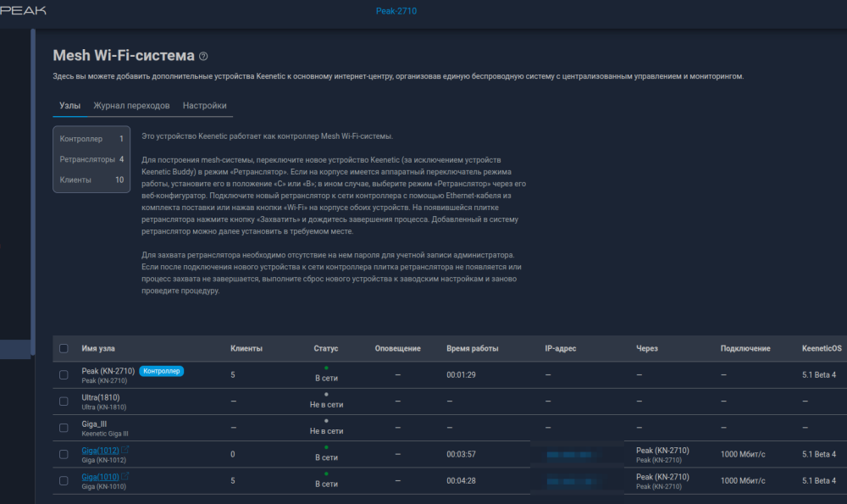Sort by the Клиенты column header
Image resolution: width=847 pixels, height=504 pixels.
[x=246, y=348]
